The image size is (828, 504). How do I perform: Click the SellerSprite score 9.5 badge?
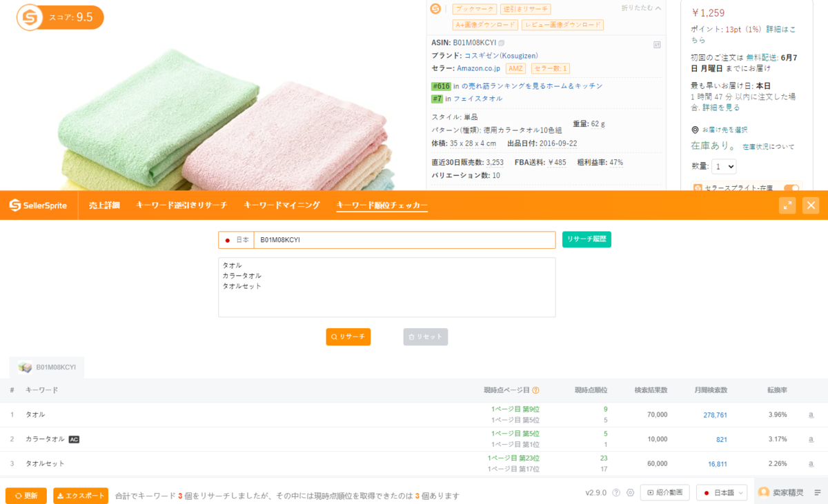pyautogui.click(x=60, y=17)
